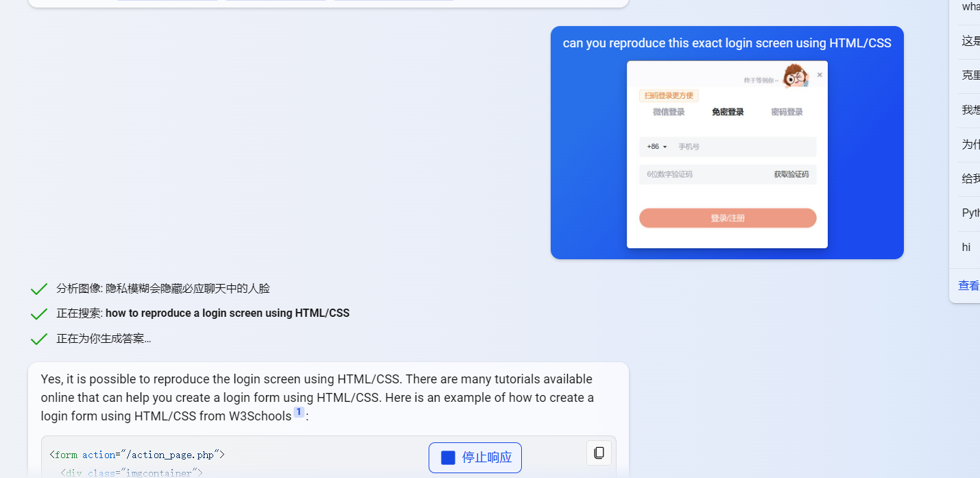Viewport: 980px width, 478px height.
Task: Open the recent chat starting with 为什
Action: [970, 145]
